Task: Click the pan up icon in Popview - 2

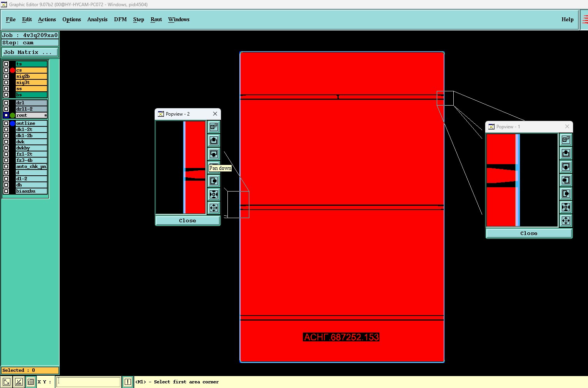Action: coord(214,140)
